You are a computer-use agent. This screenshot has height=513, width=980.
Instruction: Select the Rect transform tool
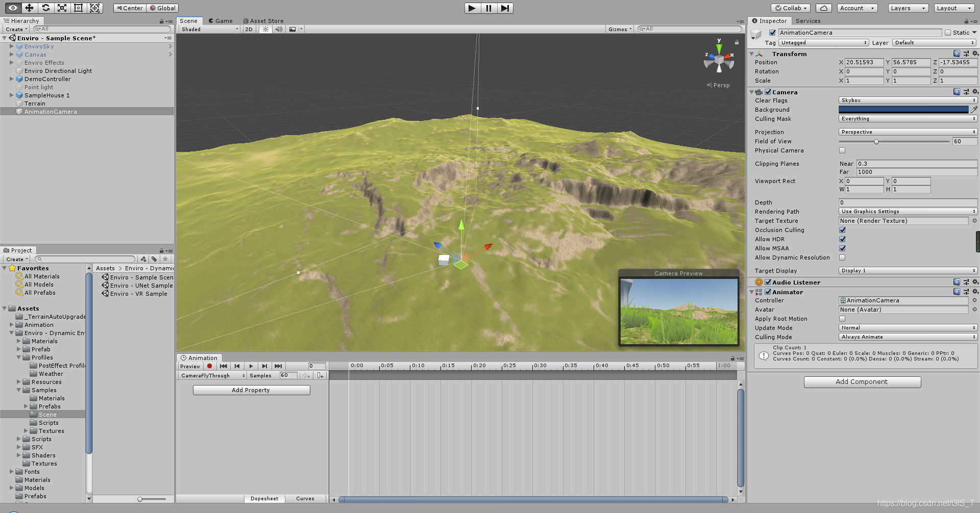[78, 8]
